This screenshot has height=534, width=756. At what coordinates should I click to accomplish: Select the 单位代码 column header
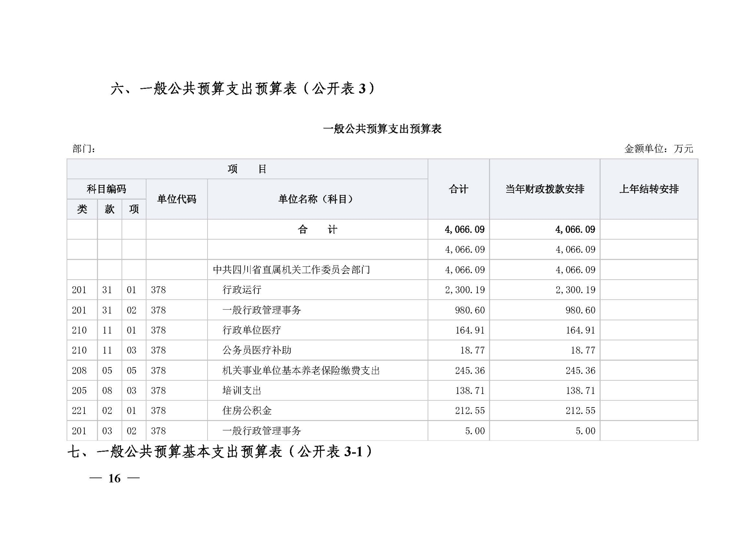177,199
